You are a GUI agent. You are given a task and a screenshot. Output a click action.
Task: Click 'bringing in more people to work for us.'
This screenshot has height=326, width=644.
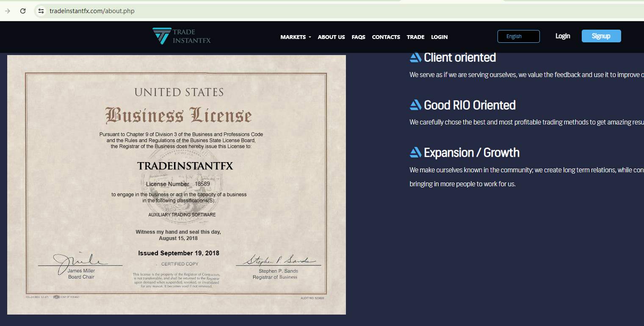(462, 184)
